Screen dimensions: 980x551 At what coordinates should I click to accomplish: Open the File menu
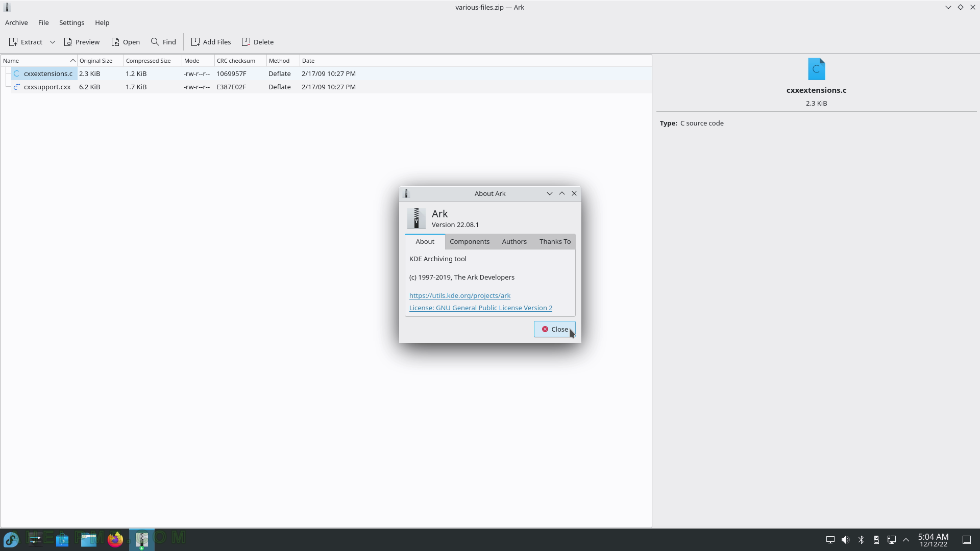point(43,22)
